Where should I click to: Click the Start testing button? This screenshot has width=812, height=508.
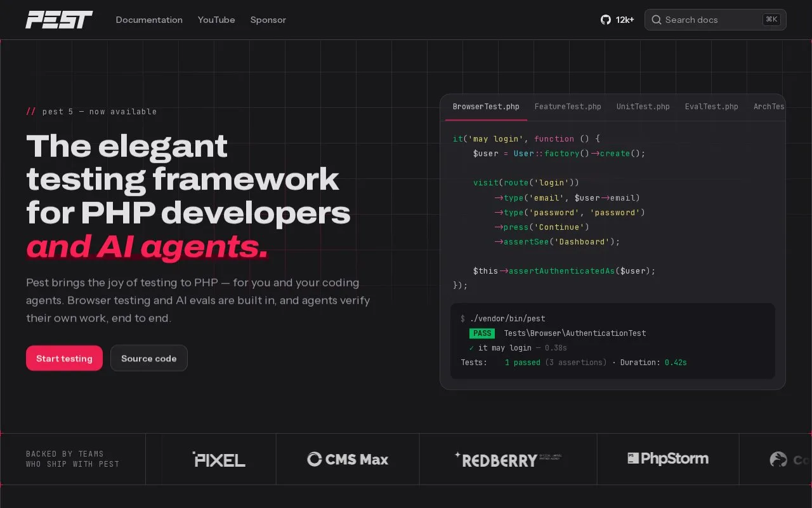click(x=64, y=358)
